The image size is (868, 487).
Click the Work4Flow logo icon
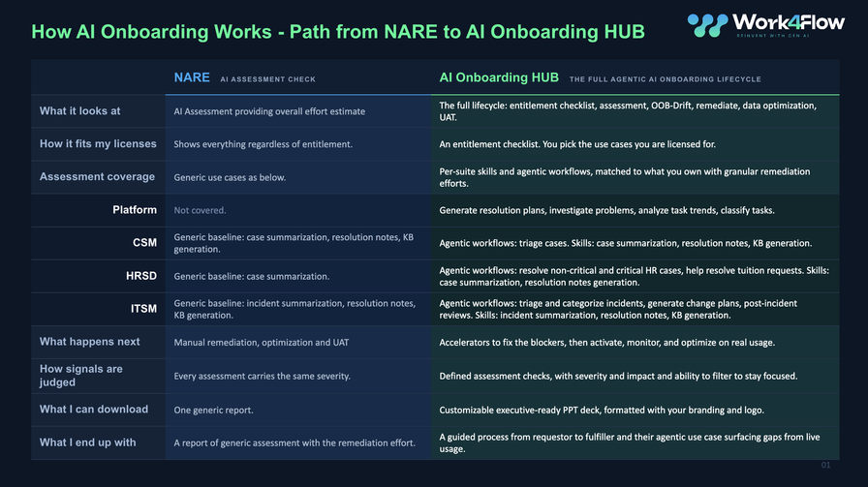tap(707, 25)
